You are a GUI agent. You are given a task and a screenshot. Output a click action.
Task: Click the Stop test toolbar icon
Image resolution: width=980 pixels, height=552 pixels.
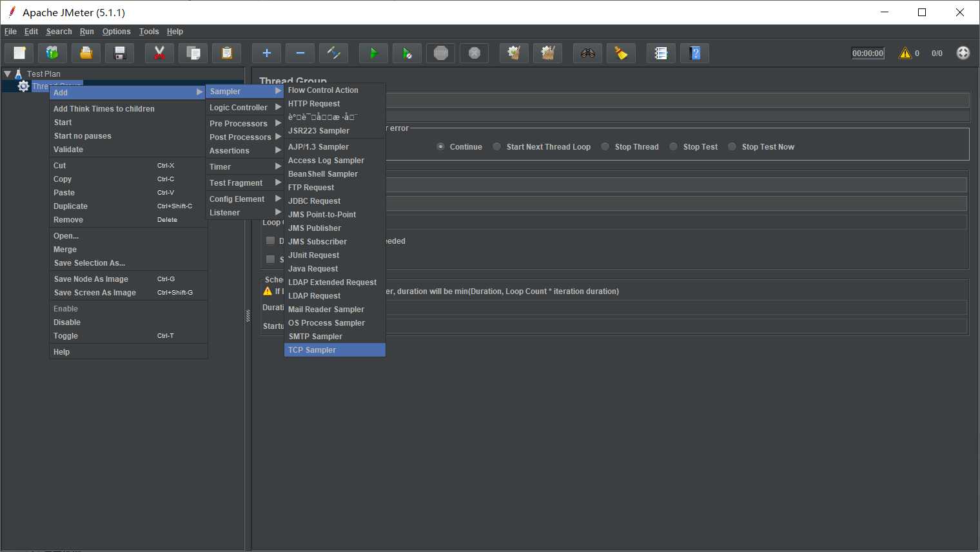(441, 53)
